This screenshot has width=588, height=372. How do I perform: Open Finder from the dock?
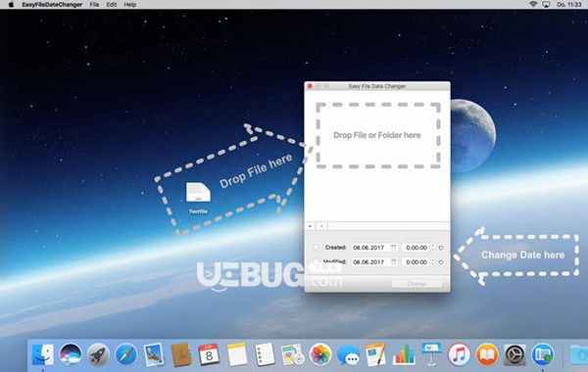coord(42,354)
